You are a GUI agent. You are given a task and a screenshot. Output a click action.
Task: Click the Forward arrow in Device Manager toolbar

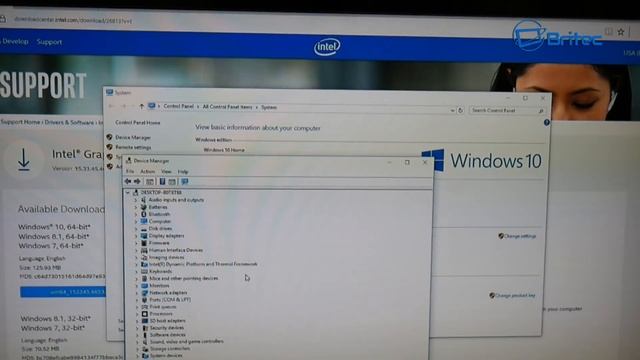coord(138,181)
